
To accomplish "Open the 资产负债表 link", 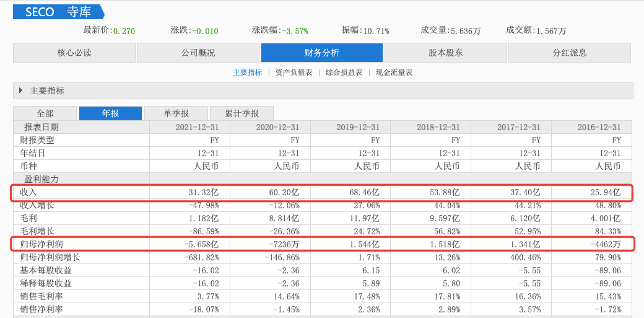I will [x=294, y=73].
